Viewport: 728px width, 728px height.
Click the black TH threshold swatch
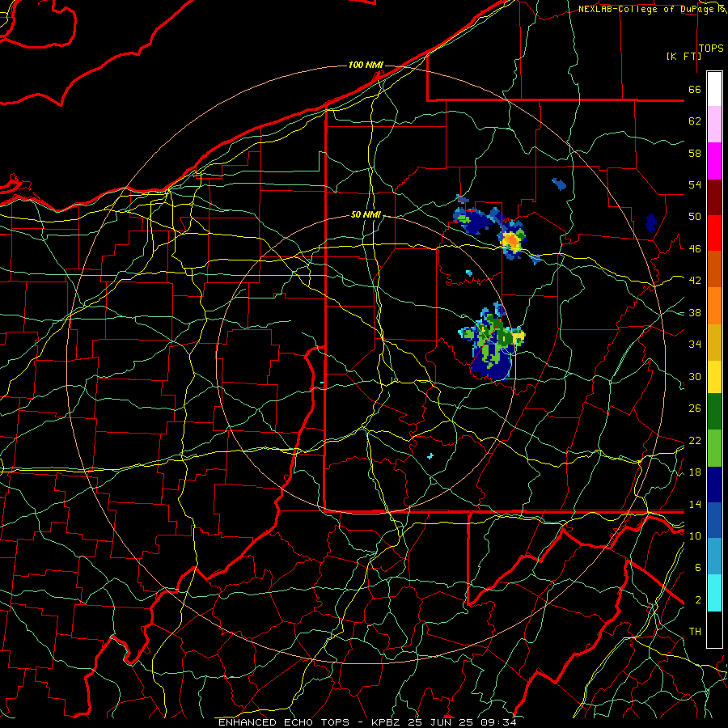coord(714,629)
